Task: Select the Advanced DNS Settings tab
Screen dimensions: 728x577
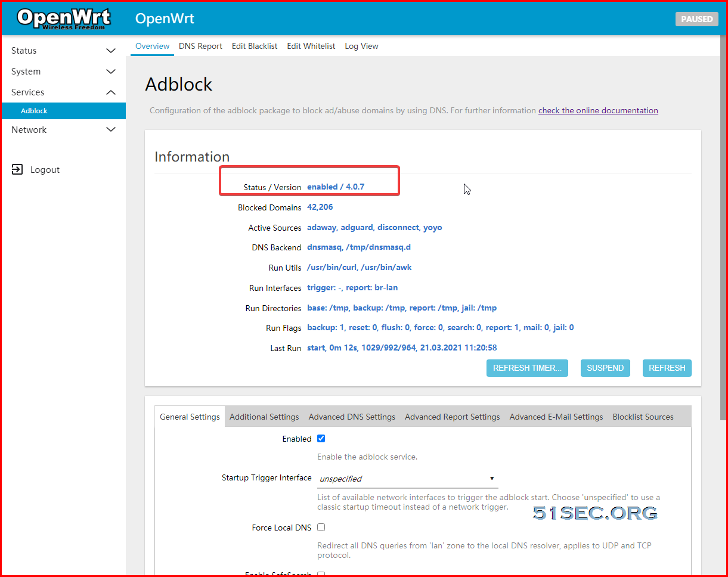Action: [x=352, y=417]
